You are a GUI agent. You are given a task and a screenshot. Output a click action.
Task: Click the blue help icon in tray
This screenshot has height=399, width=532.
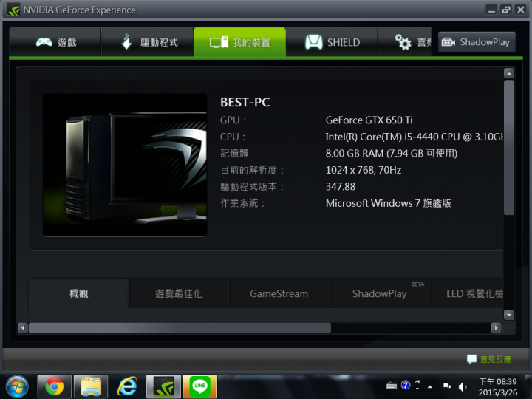[x=406, y=386]
